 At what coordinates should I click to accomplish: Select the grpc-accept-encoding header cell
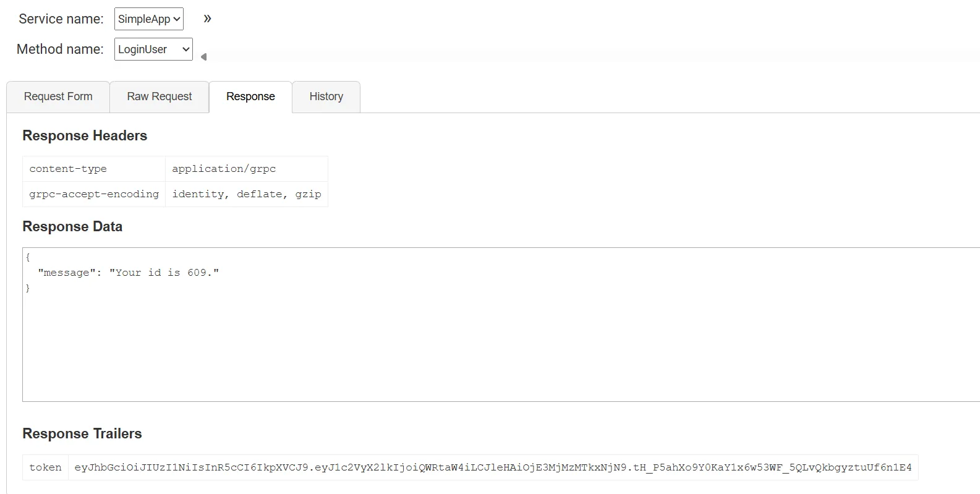(x=94, y=194)
